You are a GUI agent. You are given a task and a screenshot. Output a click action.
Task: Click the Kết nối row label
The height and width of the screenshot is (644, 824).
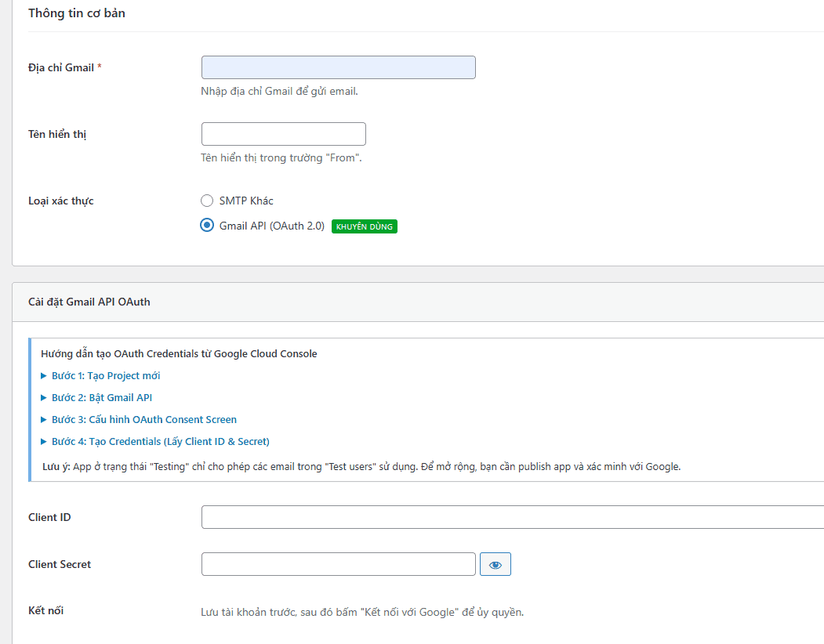coord(45,610)
